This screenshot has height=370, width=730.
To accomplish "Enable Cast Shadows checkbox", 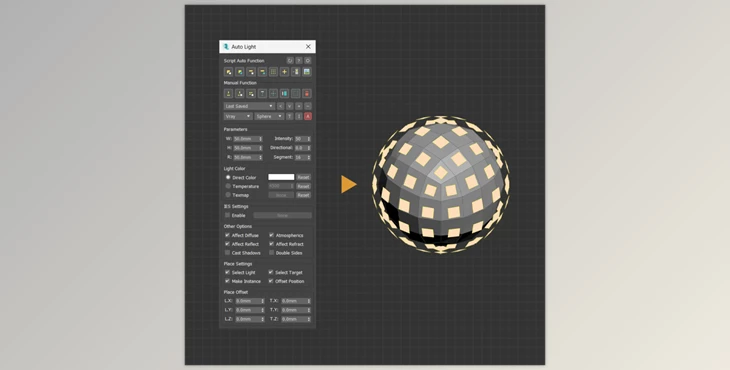I will [227, 253].
